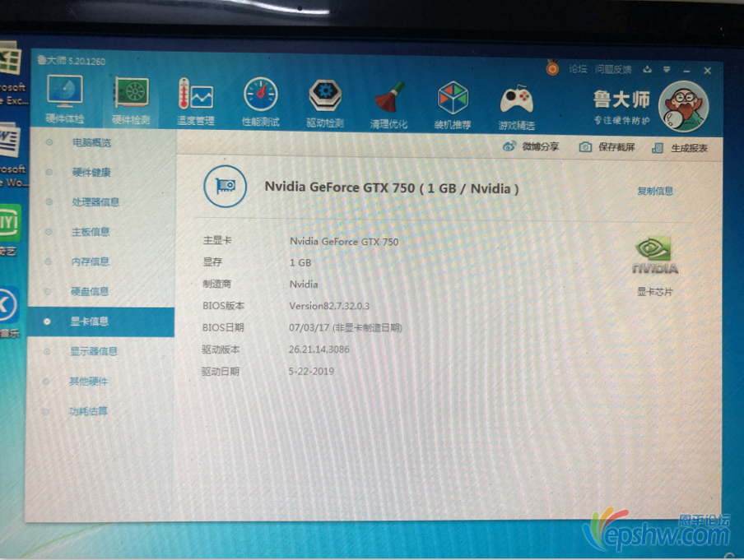744x560 pixels.
Task: Open 问题反馈 feedback
Action: click(613, 70)
